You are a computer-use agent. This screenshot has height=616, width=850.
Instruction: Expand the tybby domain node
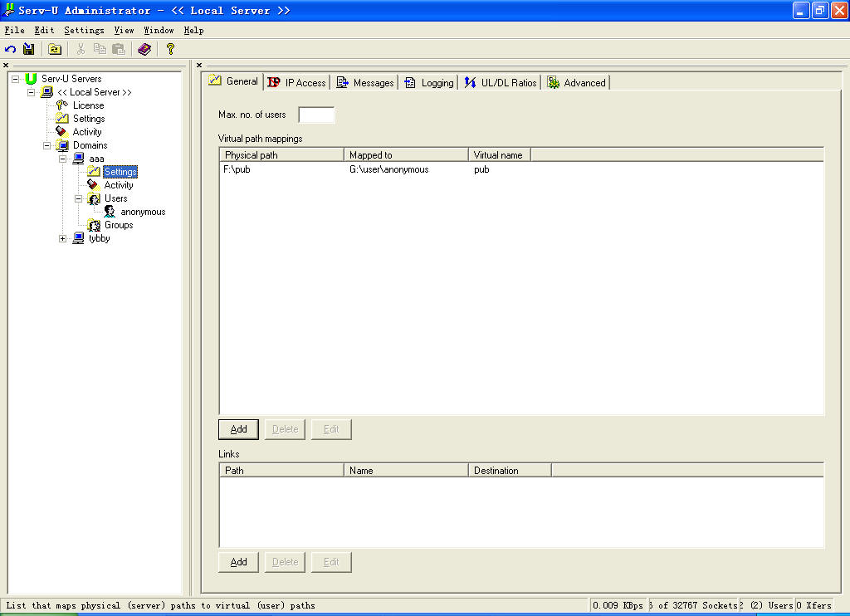coord(63,239)
